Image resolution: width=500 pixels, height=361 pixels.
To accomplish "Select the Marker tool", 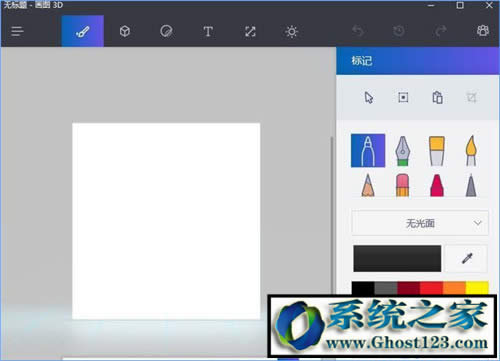I will point(368,151).
